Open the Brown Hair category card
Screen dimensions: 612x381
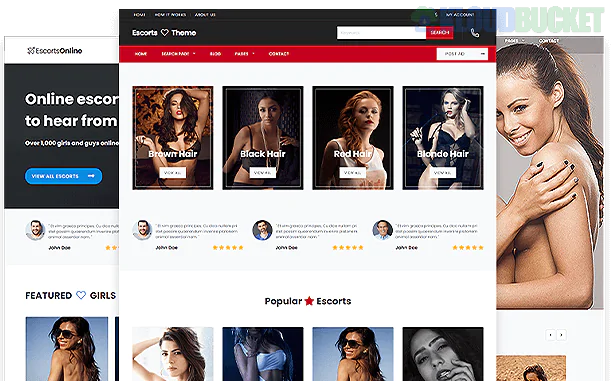click(173, 138)
